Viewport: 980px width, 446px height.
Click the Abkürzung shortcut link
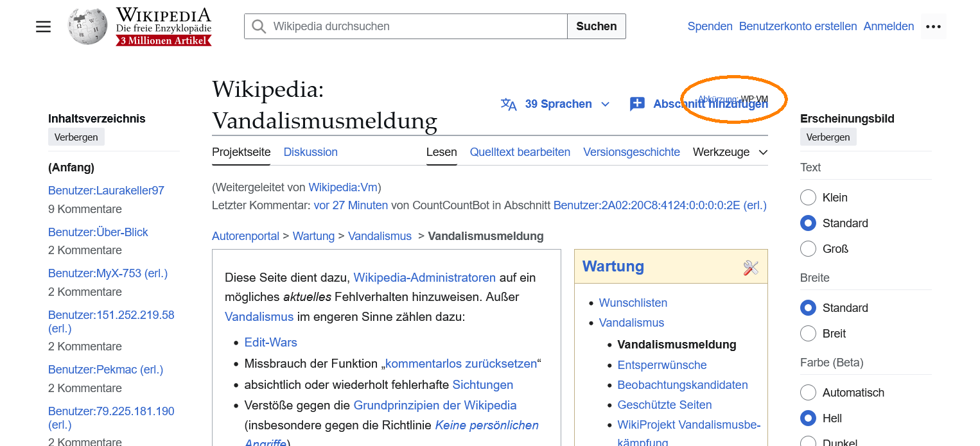click(718, 99)
